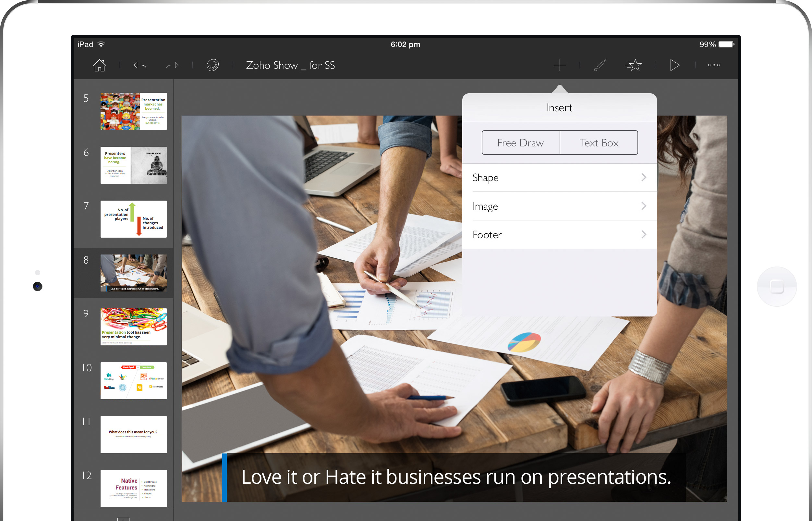This screenshot has height=521, width=812.
Task: Click the presentation title Zoho Show _ for SS
Action: click(290, 65)
